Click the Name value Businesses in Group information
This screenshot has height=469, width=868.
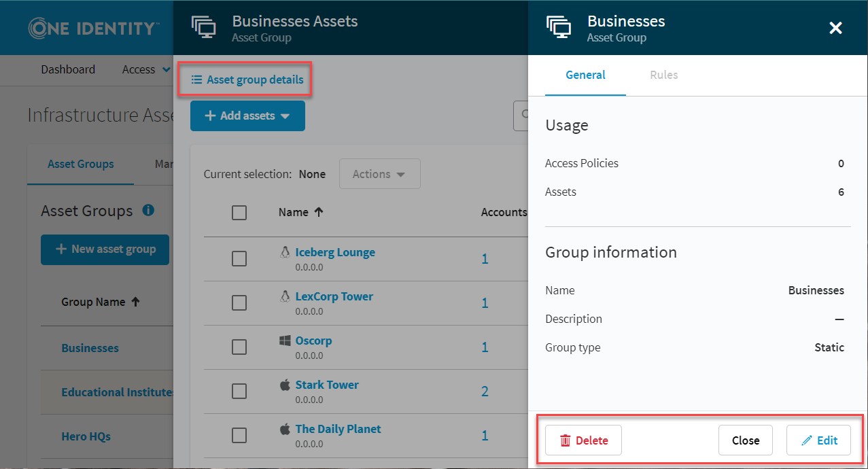point(816,290)
